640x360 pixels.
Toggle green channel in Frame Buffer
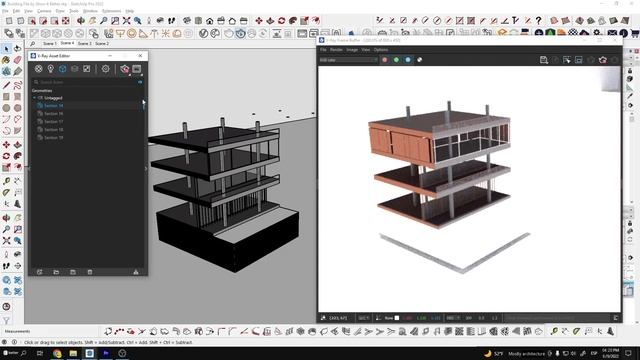(x=396, y=60)
